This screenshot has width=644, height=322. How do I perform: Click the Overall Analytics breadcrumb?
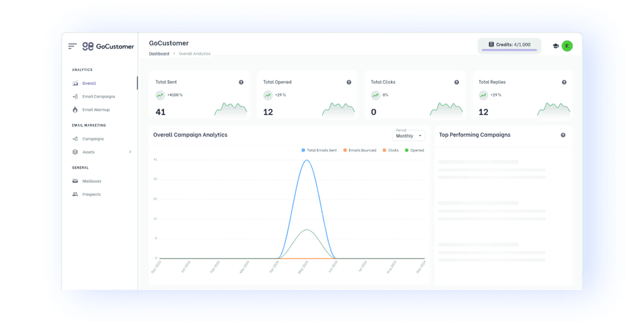coord(195,54)
